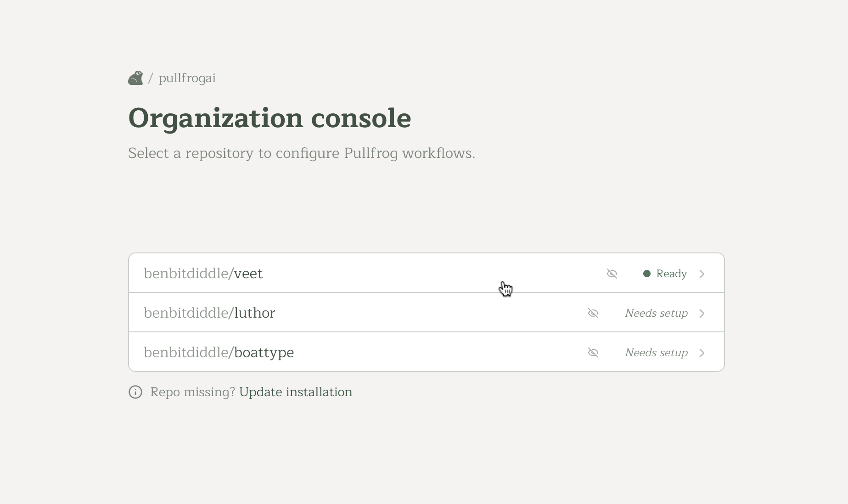Select the benbitdiddle/boattype repository entry
The height and width of the screenshot is (504, 848).
point(219,353)
